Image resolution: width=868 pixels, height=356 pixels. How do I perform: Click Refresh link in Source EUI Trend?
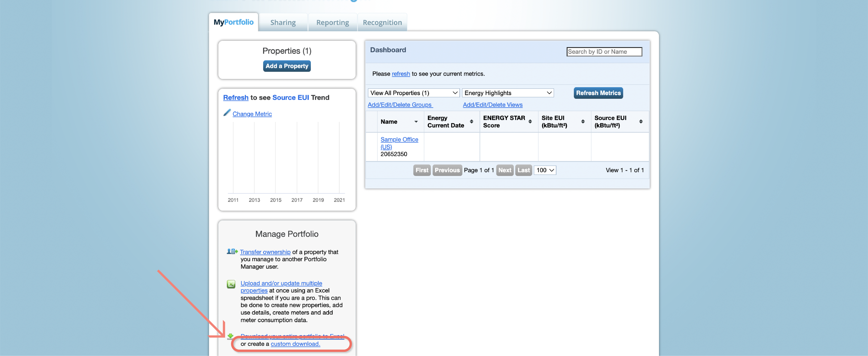236,97
